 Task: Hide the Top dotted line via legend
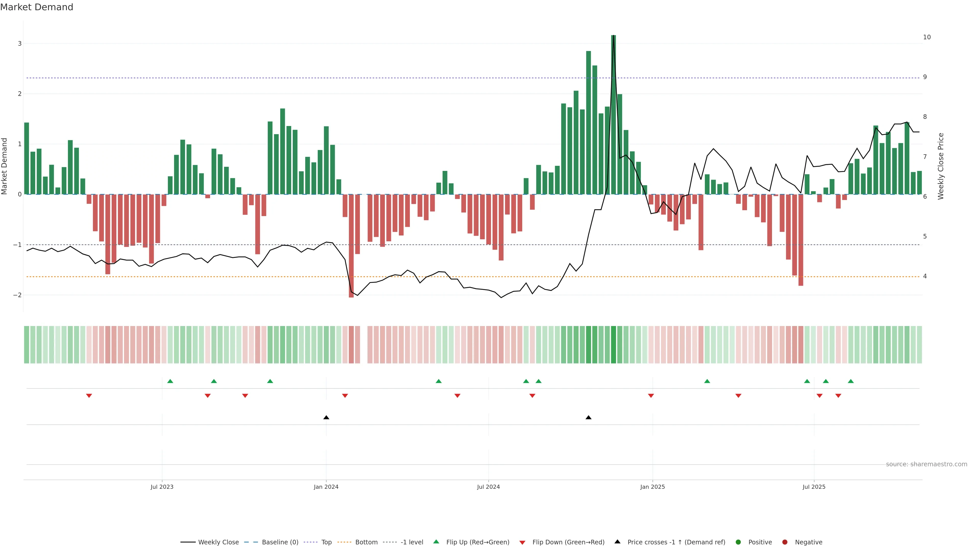click(x=326, y=542)
